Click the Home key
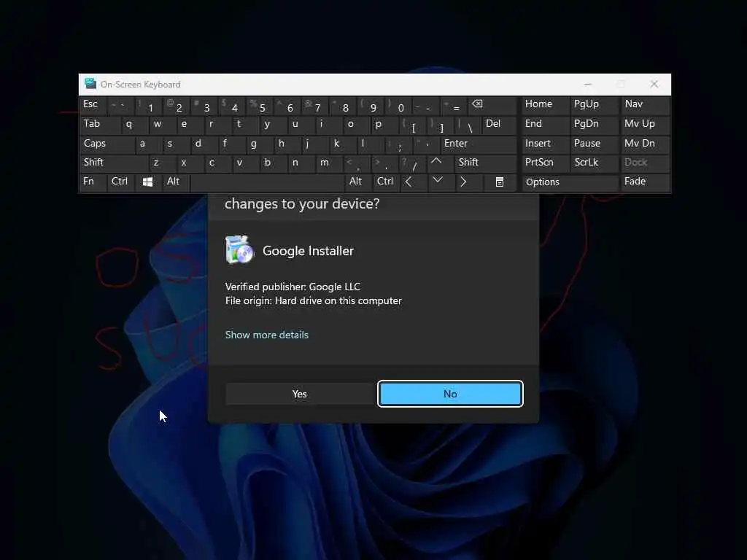 point(546,105)
